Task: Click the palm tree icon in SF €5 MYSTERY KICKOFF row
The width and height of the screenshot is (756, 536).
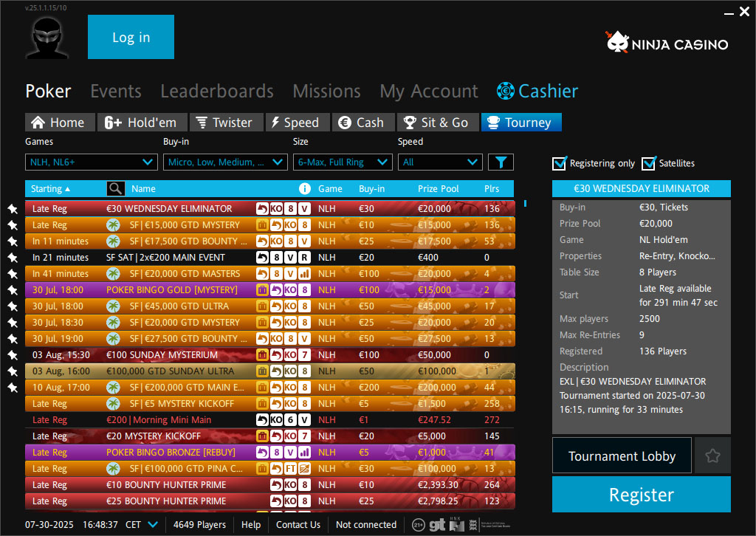Action: [x=113, y=403]
